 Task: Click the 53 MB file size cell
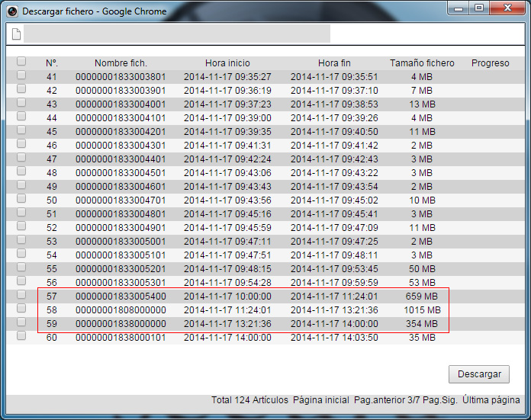pyautogui.click(x=422, y=283)
